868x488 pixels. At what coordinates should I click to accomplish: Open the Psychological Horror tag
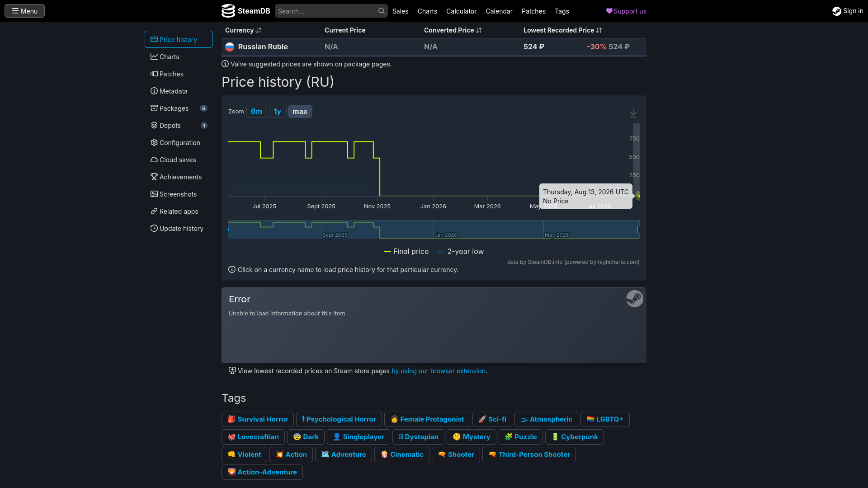[339, 419]
